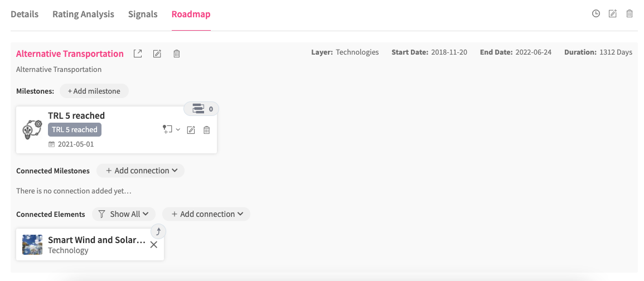
Task: Open Add connection dropdown for Connected Milestones
Action: (141, 171)
